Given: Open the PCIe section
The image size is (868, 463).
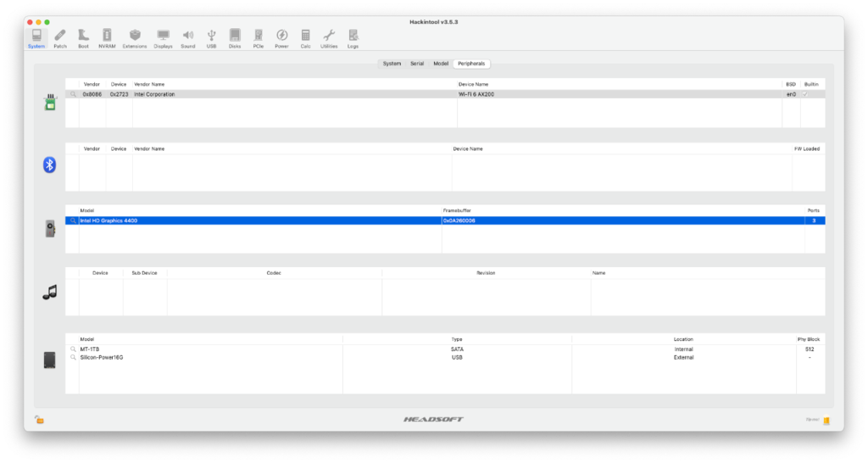Looking at the screenshot, I should click(x=259, y=39).
